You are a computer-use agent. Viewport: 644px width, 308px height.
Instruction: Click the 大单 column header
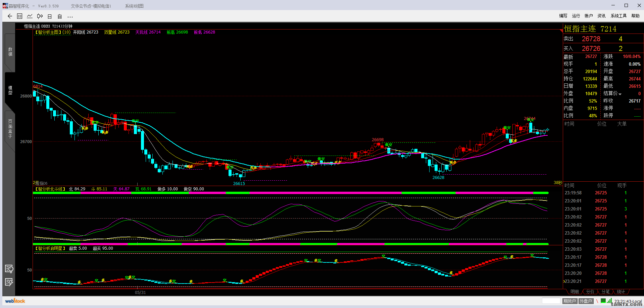(622, 124)
